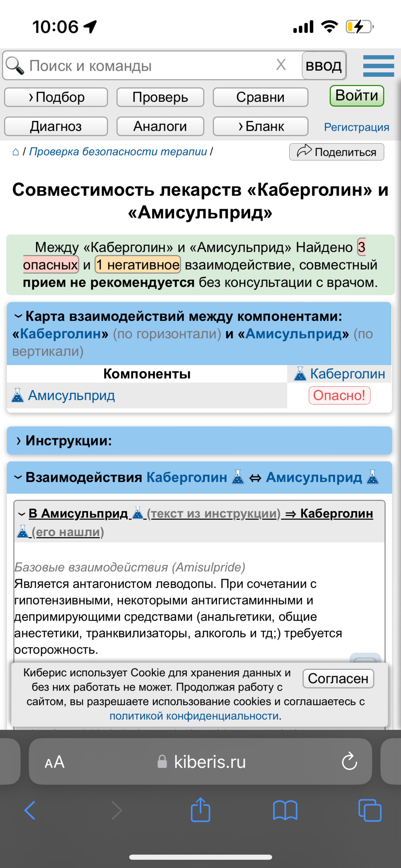Click the Компоненты table header

pos(147,374)
